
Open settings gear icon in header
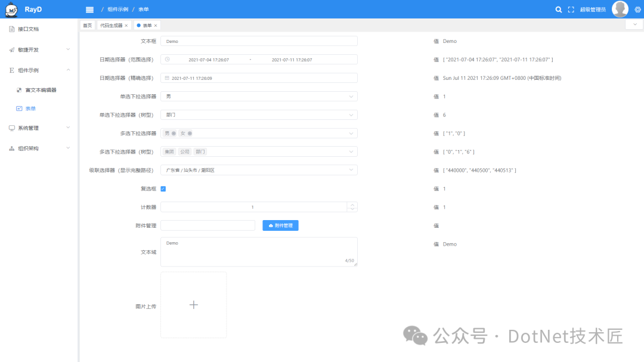(x=638, y=10)
